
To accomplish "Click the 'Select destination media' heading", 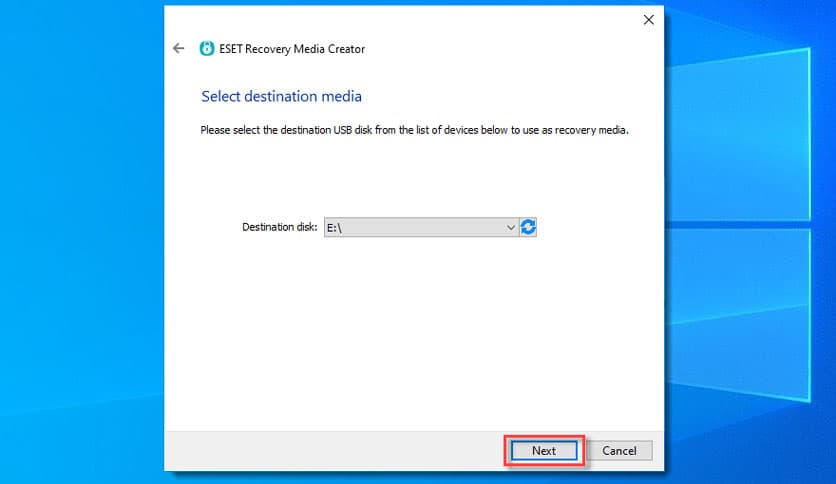I will [x=282, y=96].
